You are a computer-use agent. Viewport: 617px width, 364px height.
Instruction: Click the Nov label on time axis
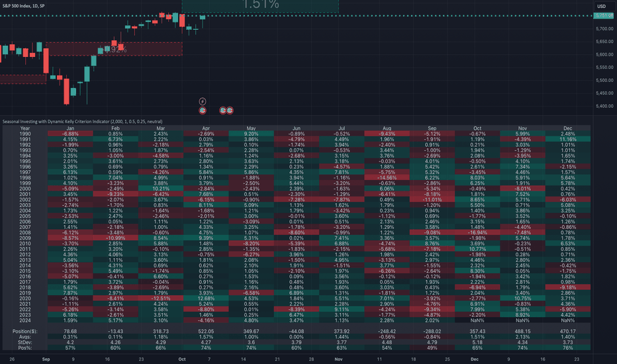tap(338, 359)
